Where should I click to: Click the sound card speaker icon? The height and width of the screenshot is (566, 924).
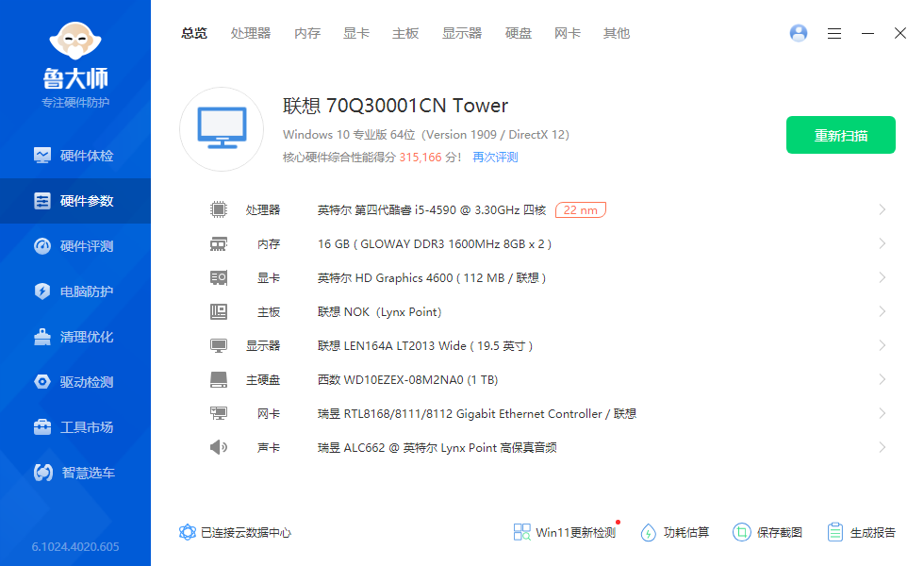(x=219, y=447)
